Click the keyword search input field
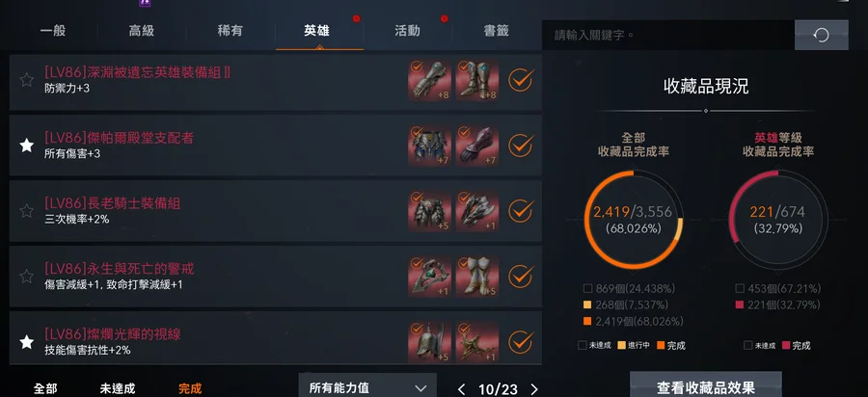This screenshot has height=397, width=868. 668,36
